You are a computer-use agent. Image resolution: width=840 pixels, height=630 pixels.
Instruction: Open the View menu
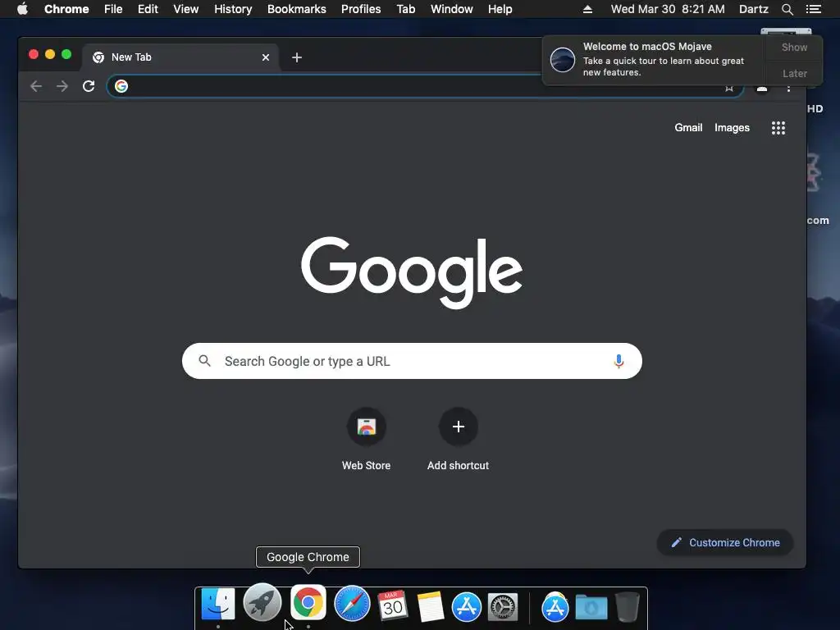point(186,9)
